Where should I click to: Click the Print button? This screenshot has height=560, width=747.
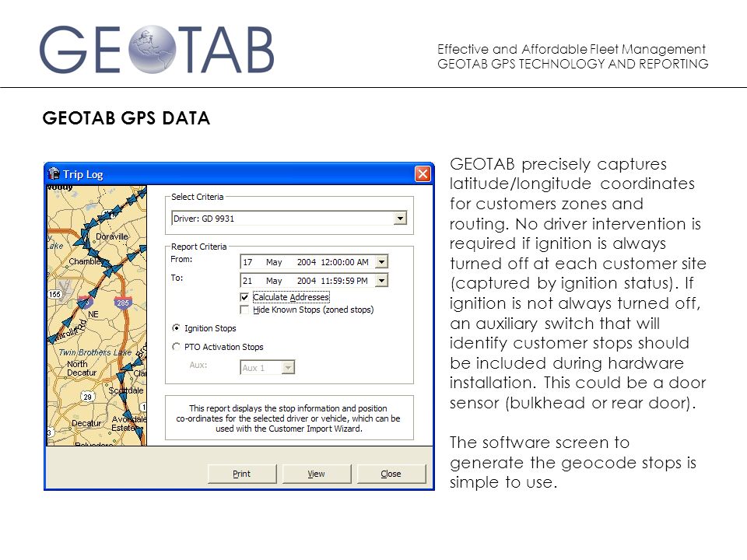pos(242,474)
